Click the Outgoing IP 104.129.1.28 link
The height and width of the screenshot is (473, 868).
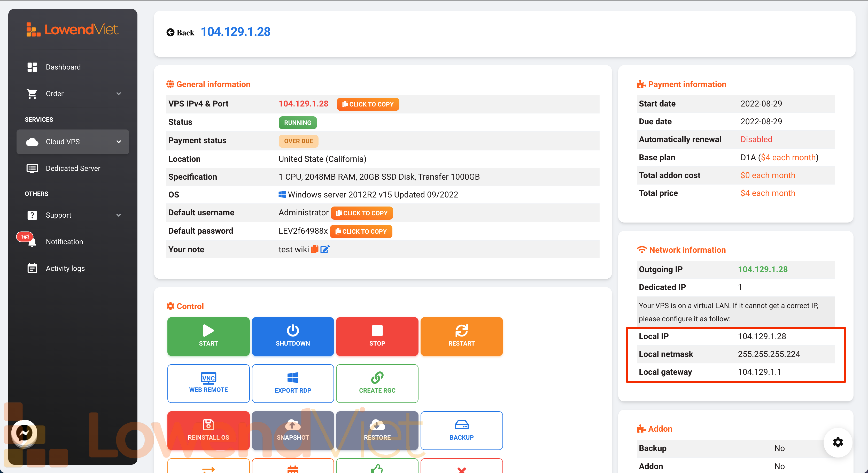pyautogui.click(x=763, y=269)
